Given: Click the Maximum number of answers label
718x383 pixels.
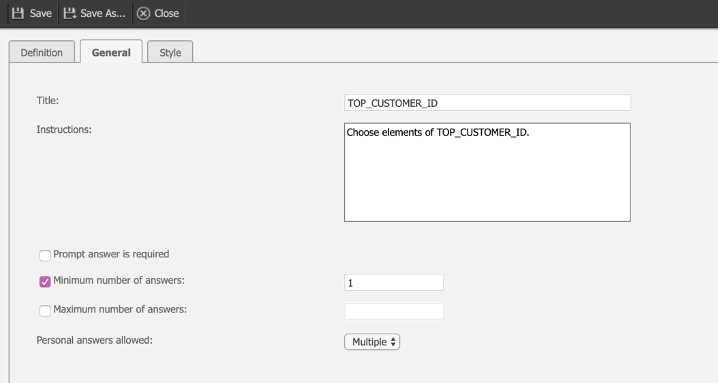Looking at the screenshot, I should [120, 309].
